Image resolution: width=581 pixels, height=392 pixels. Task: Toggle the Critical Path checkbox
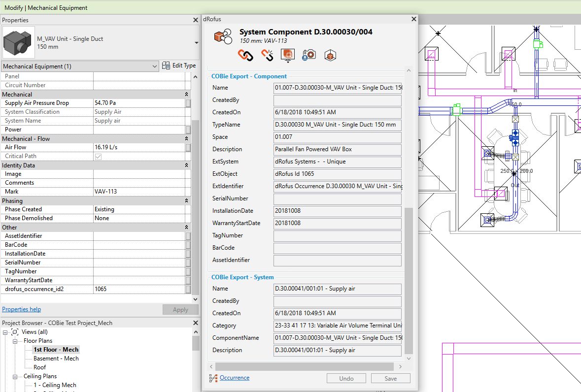(98, 156)
